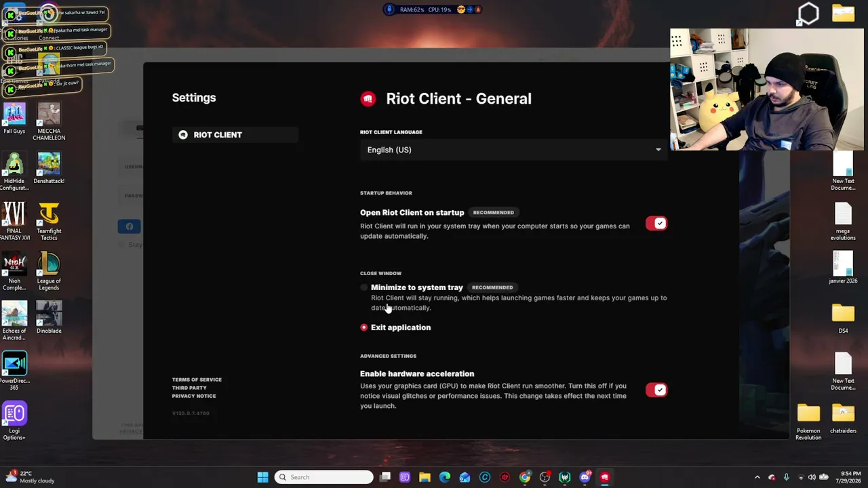The height and width of the screenshot is (488, 868).
Task: Open Google Chrome from the taskbar
Action: 525,477
